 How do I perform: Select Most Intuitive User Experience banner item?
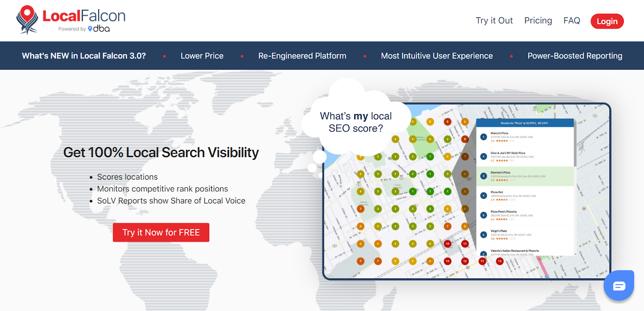pyautogui.click(x=437, y=56)
